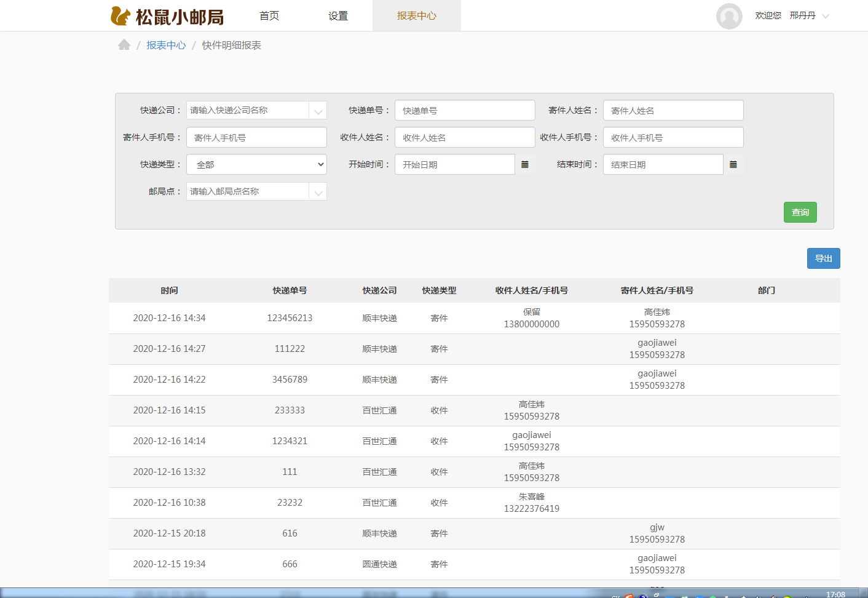Image resolution: width=868 pixels, height=598 pixels.
Task: Open calendar picker for 开始时间
Action: [525, 164]
